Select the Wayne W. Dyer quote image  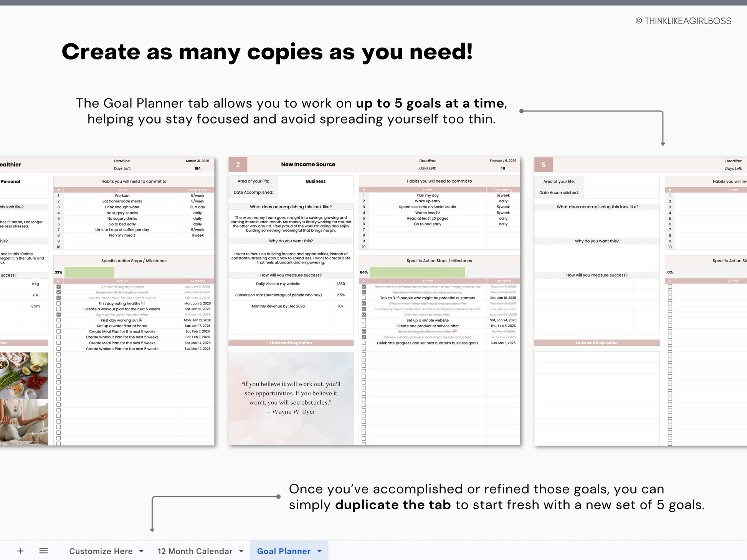(291, 398)
